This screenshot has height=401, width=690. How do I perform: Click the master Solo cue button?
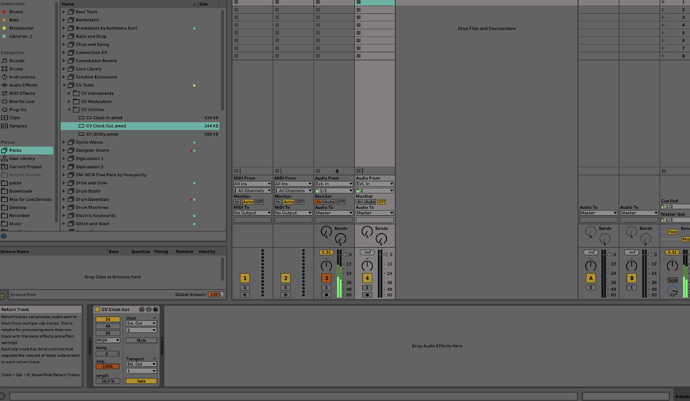click(x=672, y=280)
